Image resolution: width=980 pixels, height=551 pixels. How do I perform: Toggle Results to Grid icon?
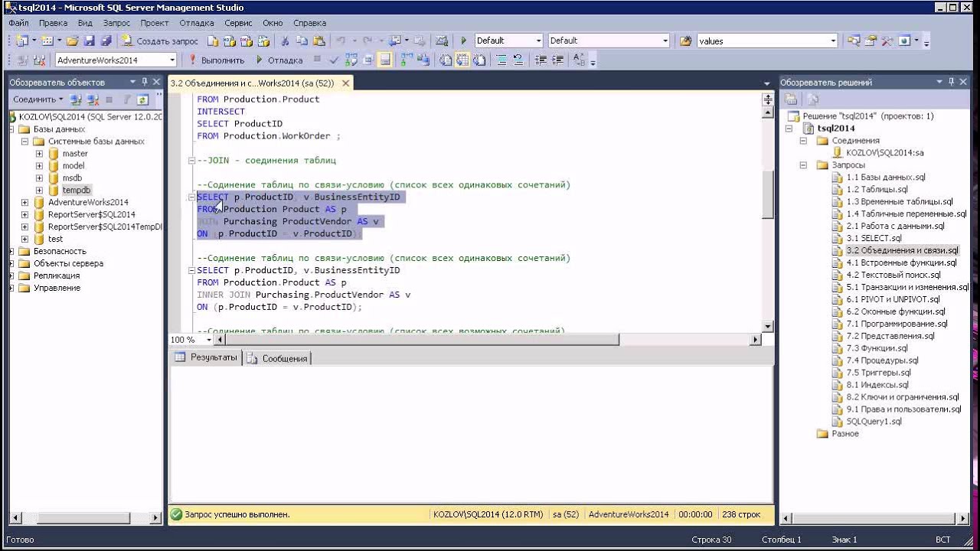point(462,60)
